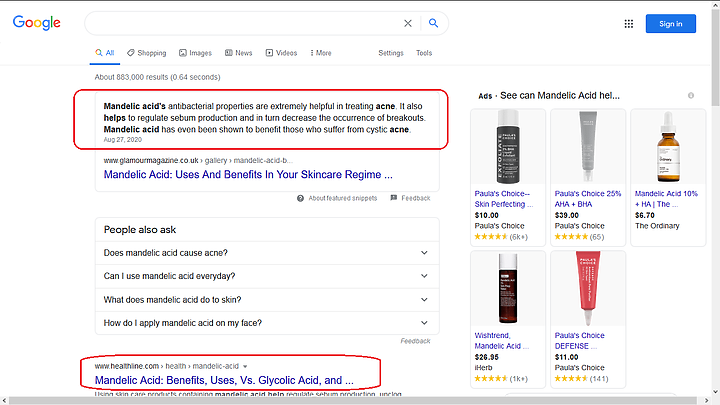This screenshot has width=720, height=405.
Task: Open Wishtrend Mandelic Acid ad title
Action: click(x=501, y=341)
